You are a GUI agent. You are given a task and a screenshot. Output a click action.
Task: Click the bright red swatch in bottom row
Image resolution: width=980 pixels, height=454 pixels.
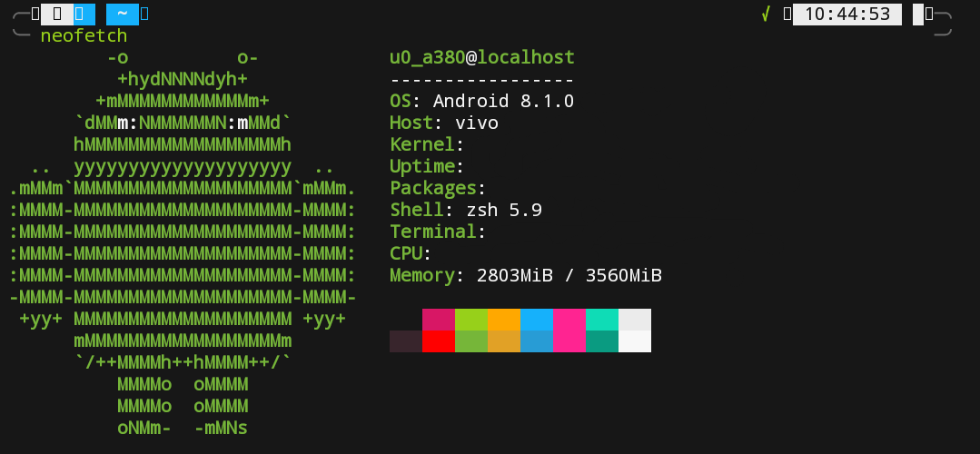439,341
